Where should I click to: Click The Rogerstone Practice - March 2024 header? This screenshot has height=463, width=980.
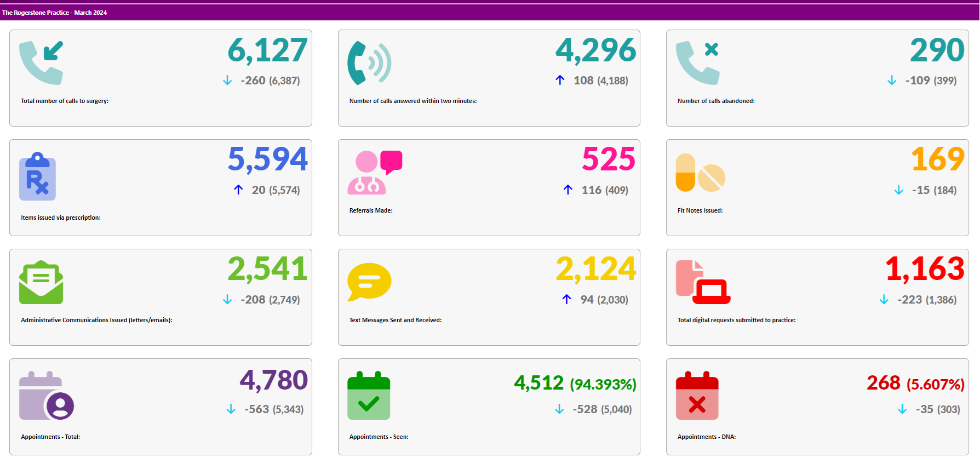[54, 13]
